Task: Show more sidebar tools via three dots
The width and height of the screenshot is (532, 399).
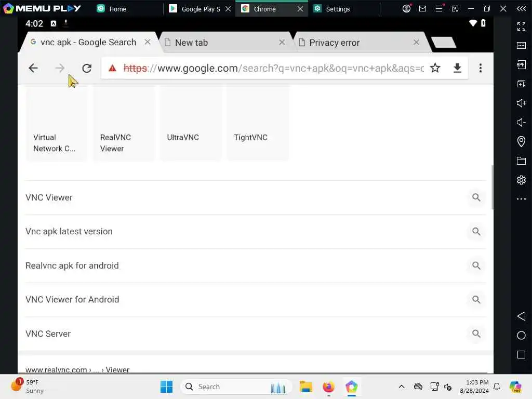Action: [521, 199]
